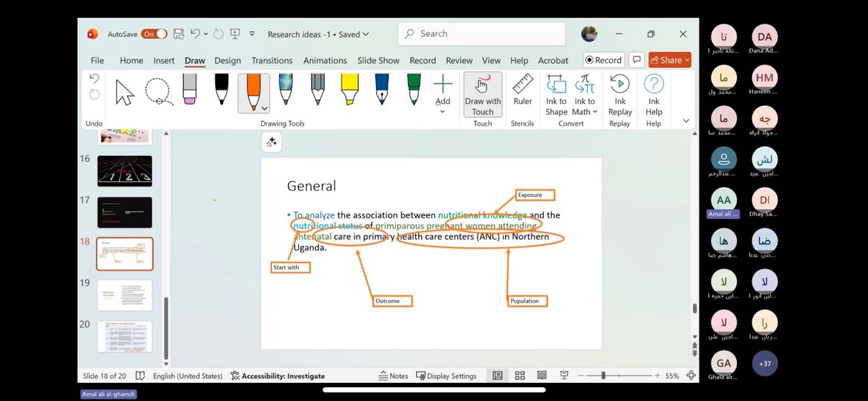
Task: Select slide 19 thumbnail
Action: click(x=124, y=295)
